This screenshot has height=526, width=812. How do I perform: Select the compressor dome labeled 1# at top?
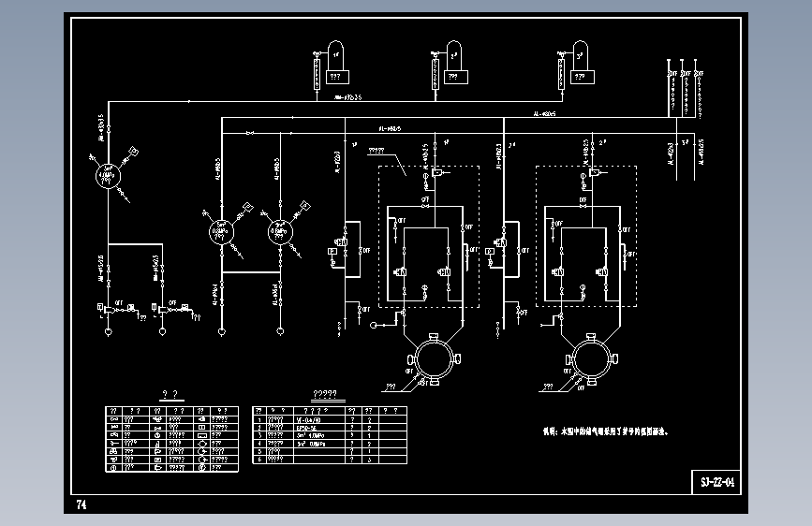coord(335,56)
